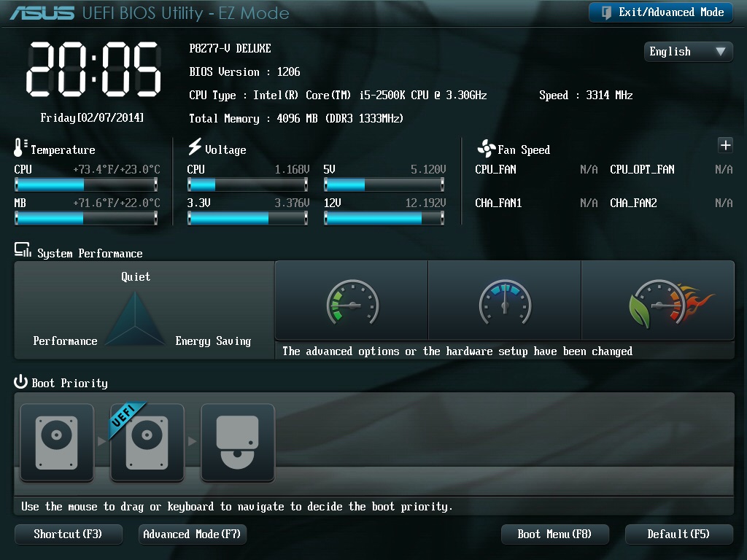Click Exit/Advanced Mode button
Screen dimensions: 747x560
pyautogui.click(x=661, y=12)
